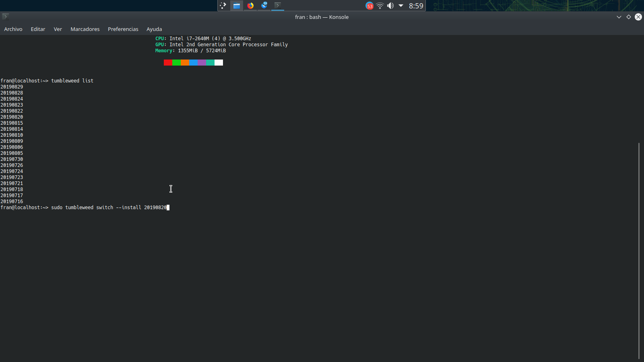
Task: Open Telegram from the taskbar
Action: 264,6
